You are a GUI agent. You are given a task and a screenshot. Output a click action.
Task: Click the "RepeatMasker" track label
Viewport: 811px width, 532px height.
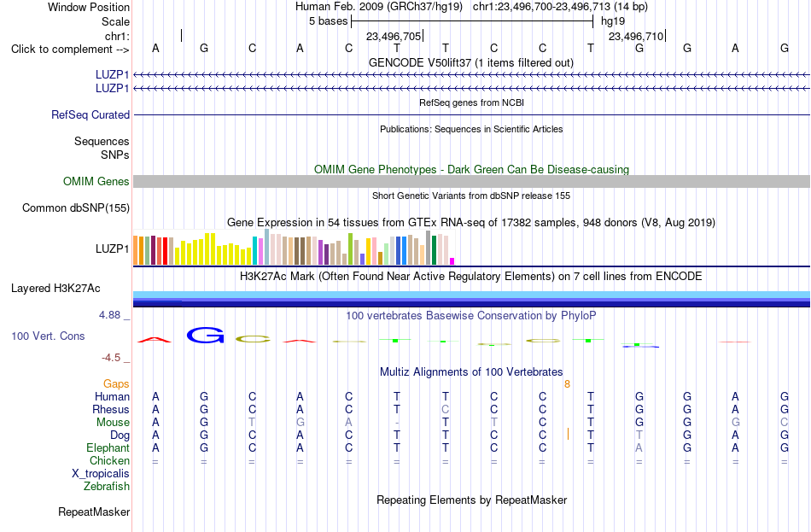(x=94, y=512)
